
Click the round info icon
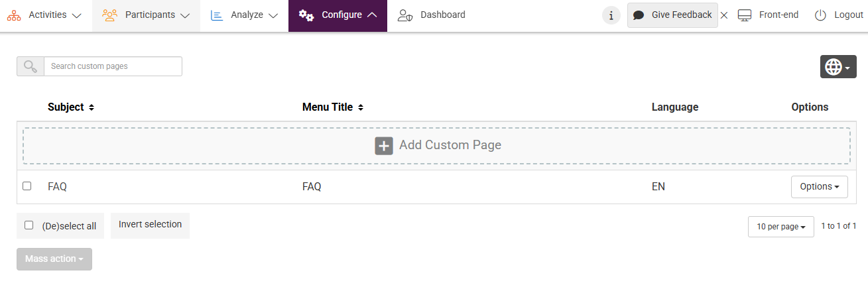[611, 15]
